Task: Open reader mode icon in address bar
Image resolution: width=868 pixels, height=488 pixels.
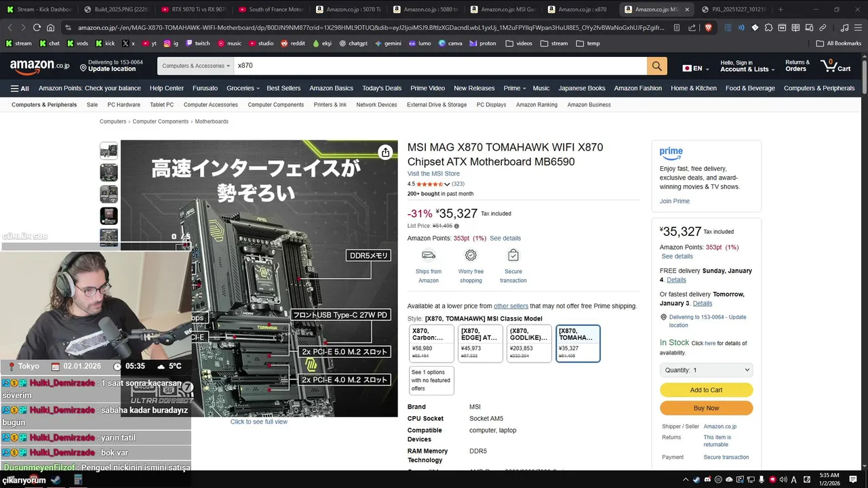Action: 677,28
